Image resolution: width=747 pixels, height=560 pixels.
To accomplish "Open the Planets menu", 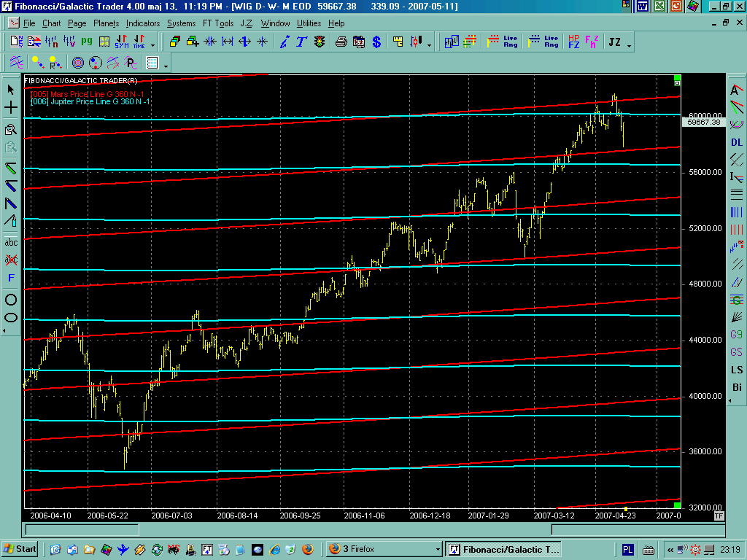I will [x=106, y=23].
